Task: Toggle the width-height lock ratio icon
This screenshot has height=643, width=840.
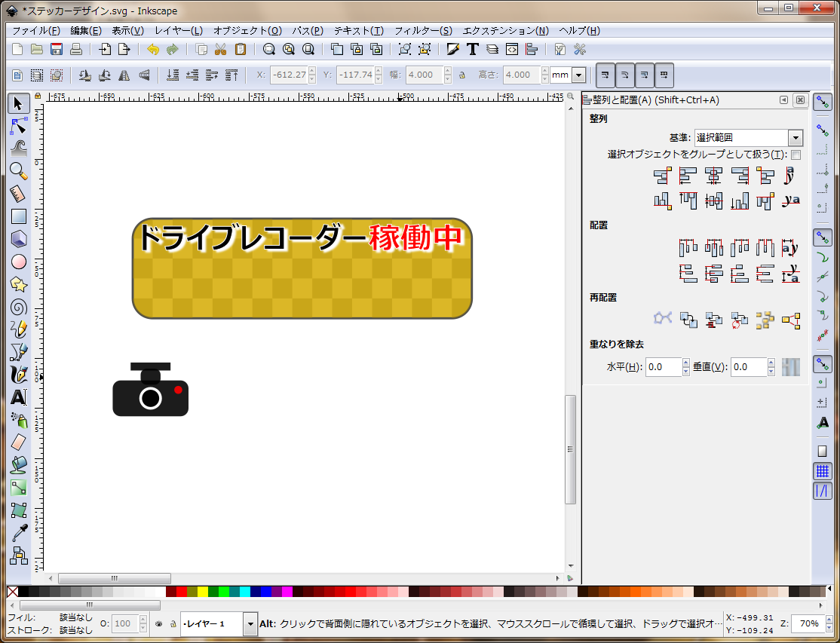Action: click(x=462, y=75)
